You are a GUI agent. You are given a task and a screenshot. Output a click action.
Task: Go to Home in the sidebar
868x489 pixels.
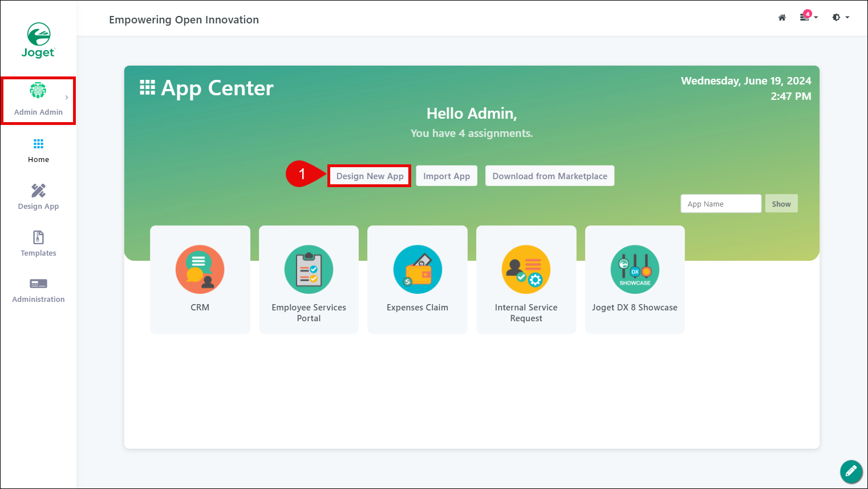[x=38, y=151]
